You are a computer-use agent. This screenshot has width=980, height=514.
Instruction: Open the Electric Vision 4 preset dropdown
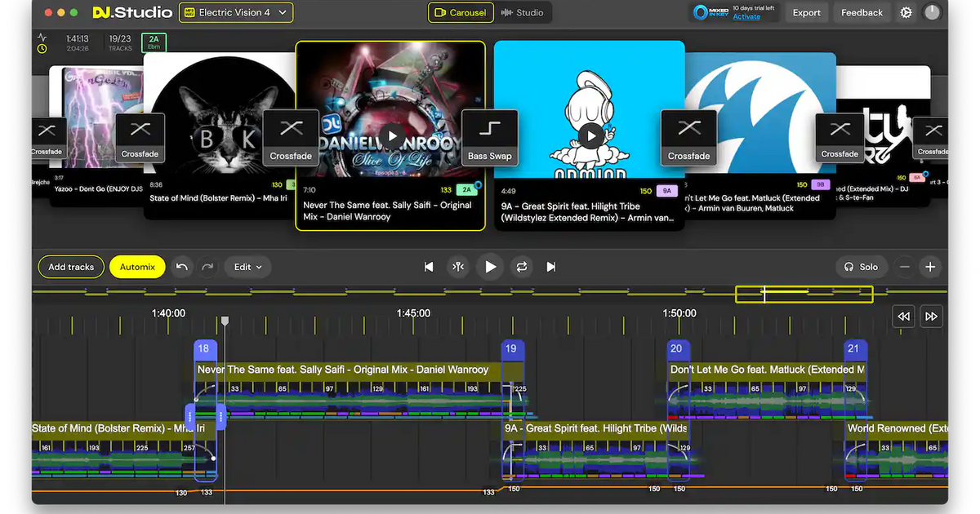pos(236,12)
